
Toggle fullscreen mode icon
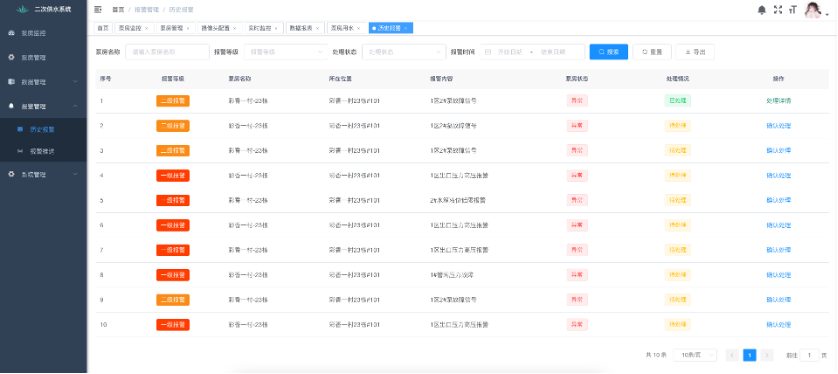(778, 10)
